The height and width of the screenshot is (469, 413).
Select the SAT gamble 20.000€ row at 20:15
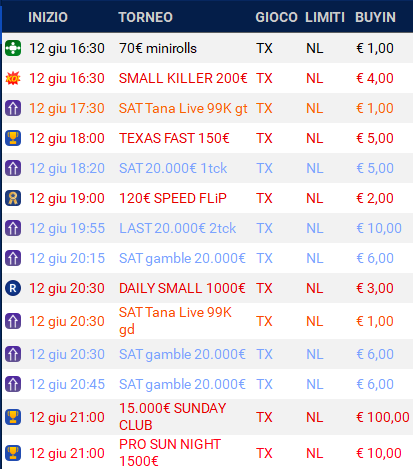point(207,258)
